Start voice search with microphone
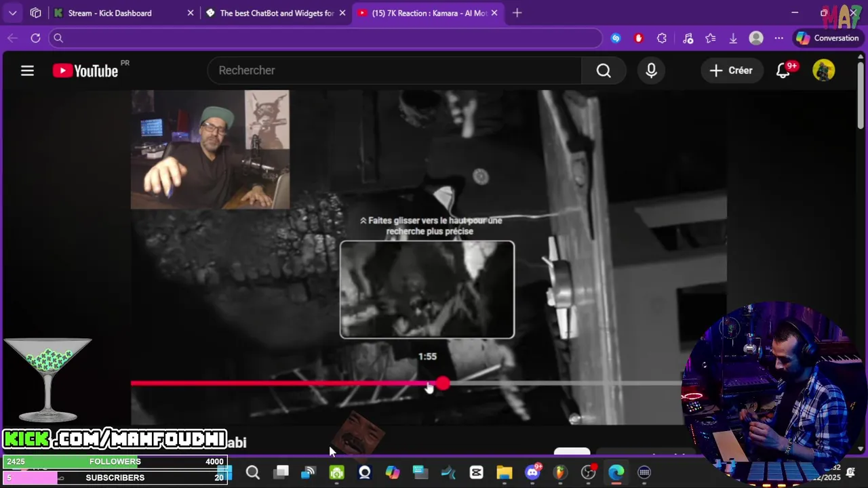 (x=651, y=70)
